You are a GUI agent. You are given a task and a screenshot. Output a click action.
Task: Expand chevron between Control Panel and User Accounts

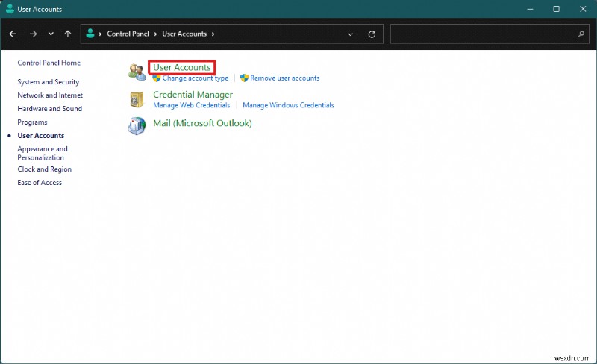point(155,34)
